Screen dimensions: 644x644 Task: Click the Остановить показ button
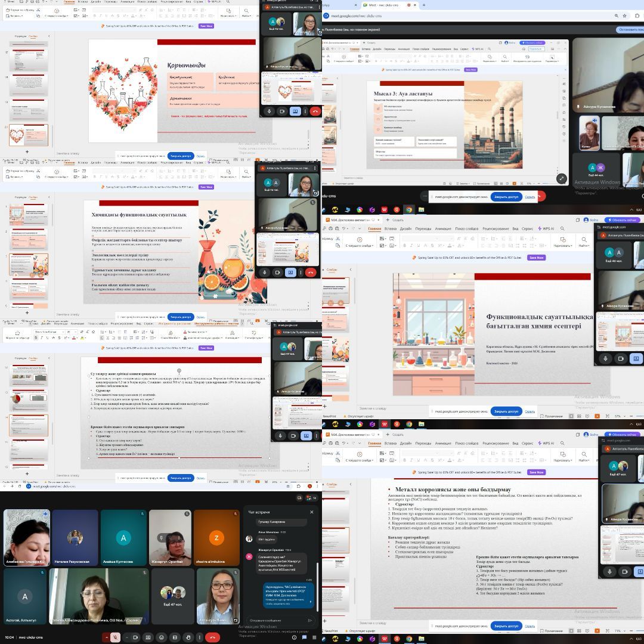click(630, 29)
